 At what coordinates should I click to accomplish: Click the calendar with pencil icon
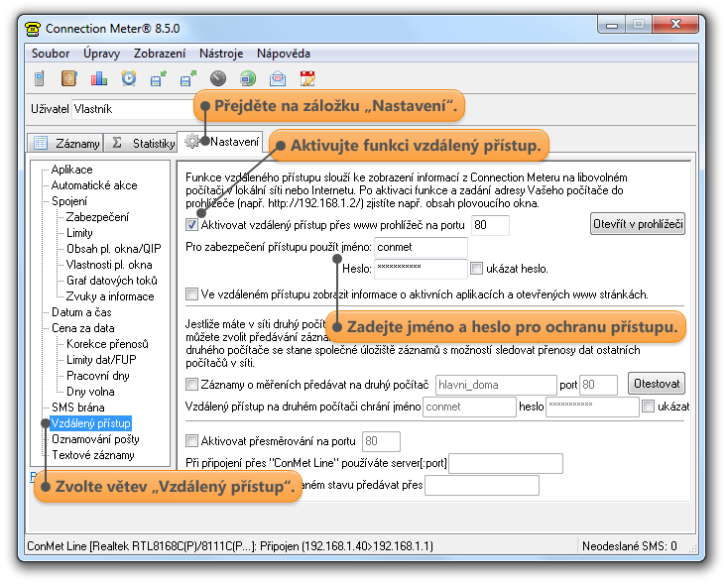(306, 78)
